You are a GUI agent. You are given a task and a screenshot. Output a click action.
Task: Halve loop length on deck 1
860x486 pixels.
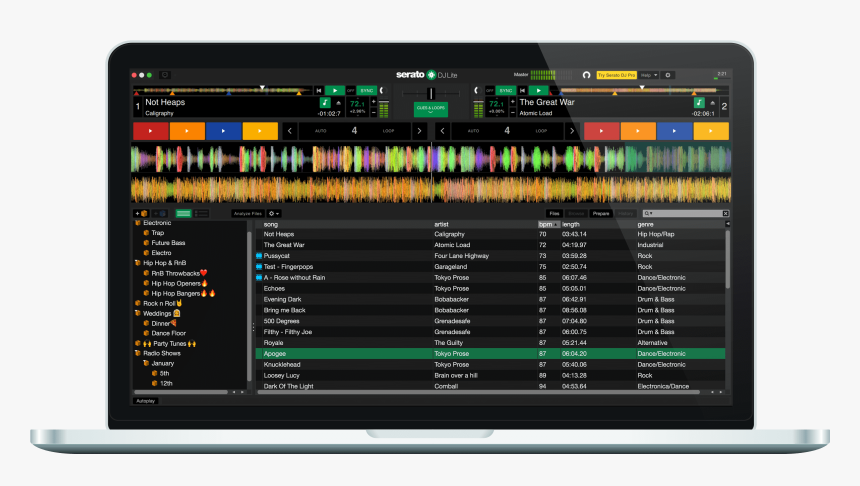(x=290, y=131)
